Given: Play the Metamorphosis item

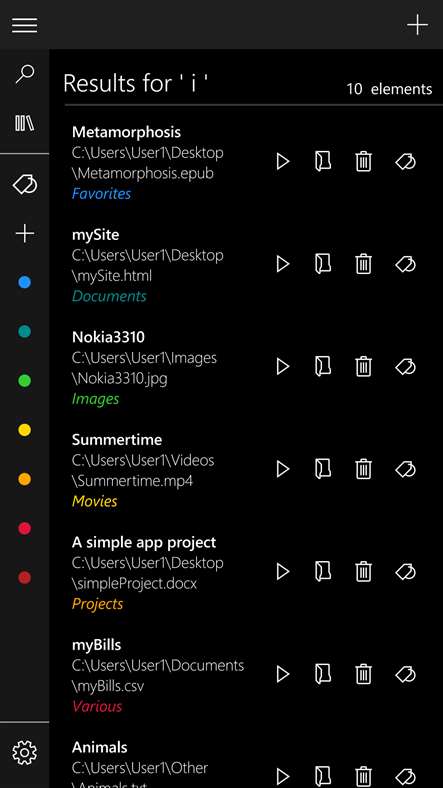Looking at the screenshot, I should [283, 162].
